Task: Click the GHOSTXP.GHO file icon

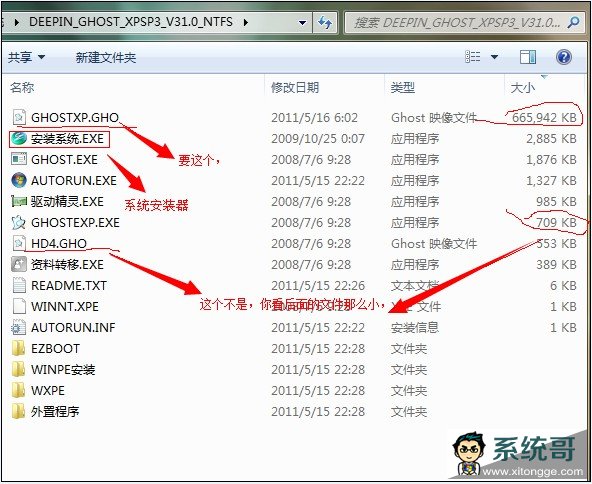Action: click(x=19, y=117)
